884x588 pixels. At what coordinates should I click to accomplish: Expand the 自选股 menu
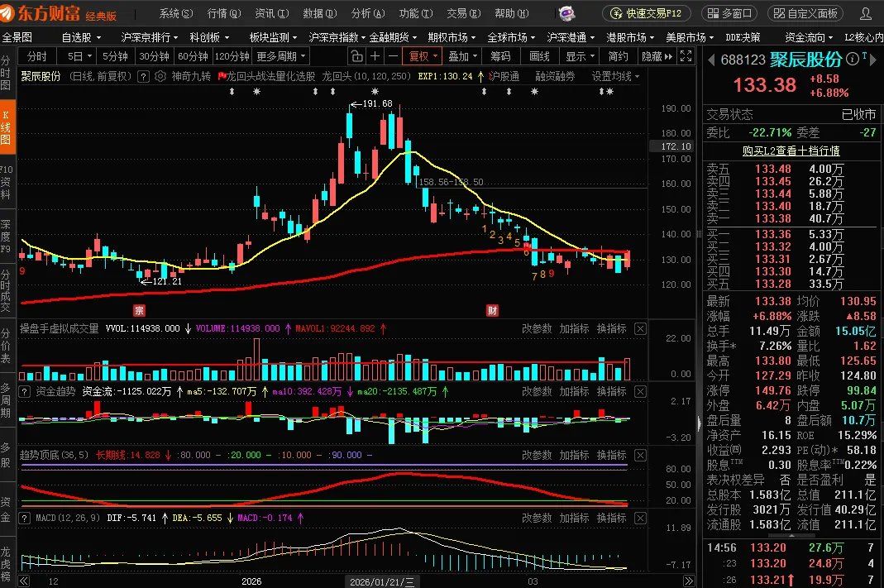click(x=81, y=37)
